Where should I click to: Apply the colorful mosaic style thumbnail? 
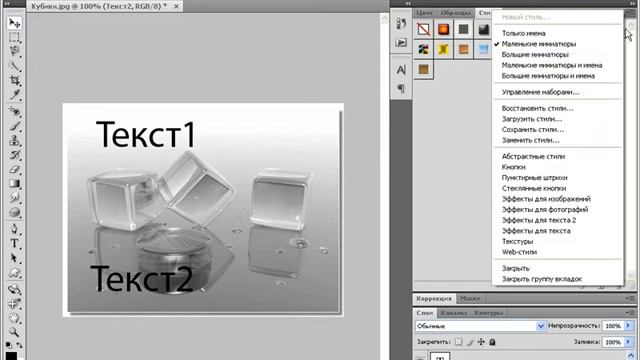pos(423,49)
